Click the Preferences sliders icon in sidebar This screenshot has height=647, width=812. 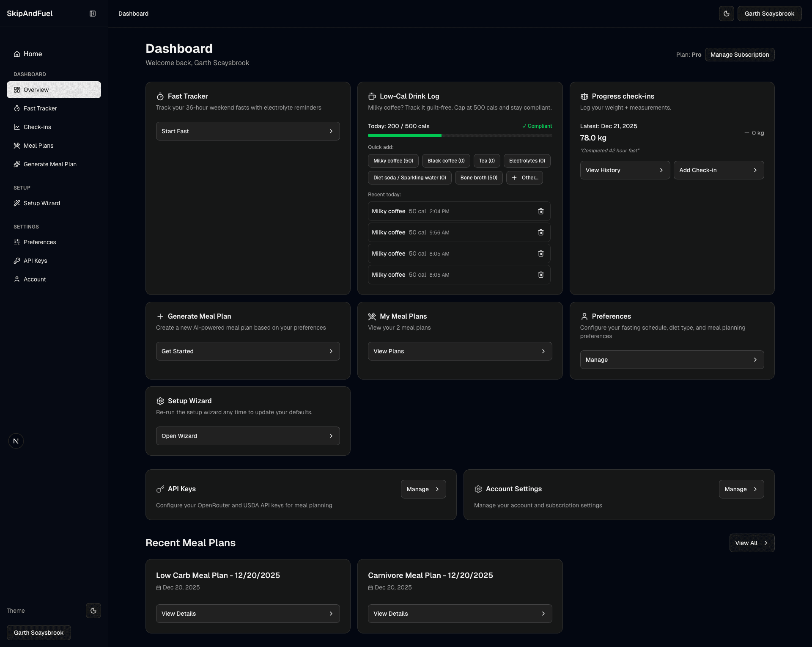[x=17, y=242]
